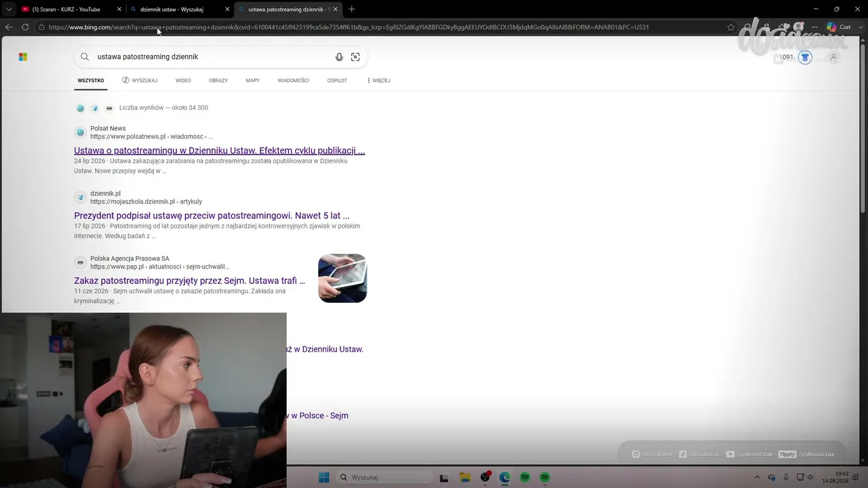Screen dimensions: 868x488
Task: Close the ustawa patostreaming dziennik tab
Action: tap(335, 9)
